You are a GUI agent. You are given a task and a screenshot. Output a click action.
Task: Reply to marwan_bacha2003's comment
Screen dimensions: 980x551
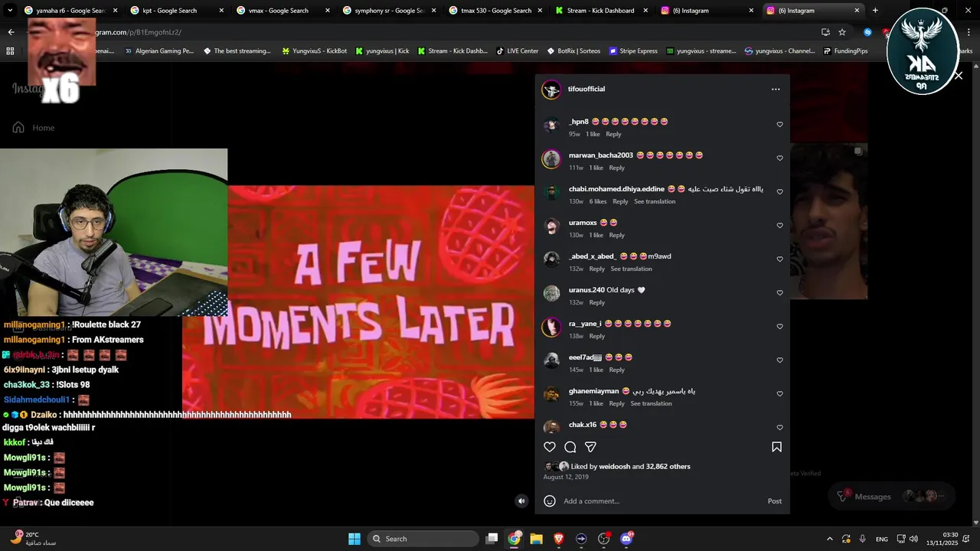(x=616, y=168)
